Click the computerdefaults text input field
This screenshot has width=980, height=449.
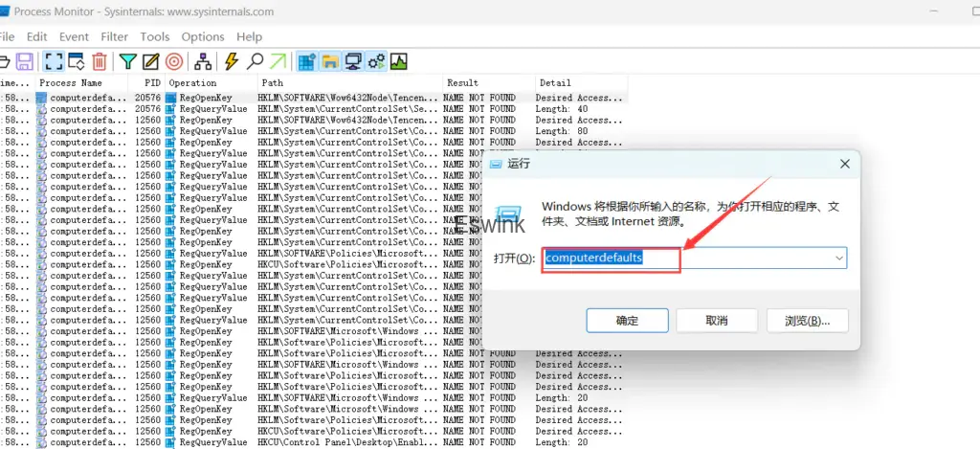(689, 258)
